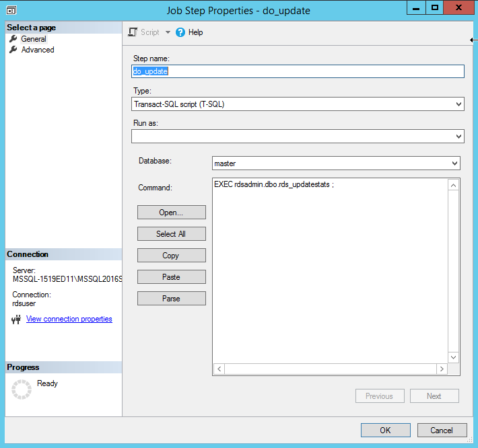Maximize the Job Step Properties window
Image resolution: width=478 pixels, height=448 pixels.
(435, 7)
